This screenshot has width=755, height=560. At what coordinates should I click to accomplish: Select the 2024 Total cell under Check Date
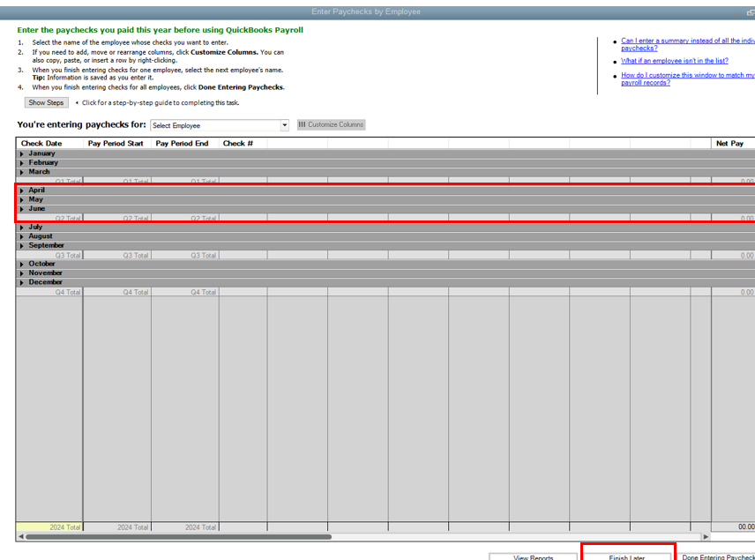[x=49, y=527]
